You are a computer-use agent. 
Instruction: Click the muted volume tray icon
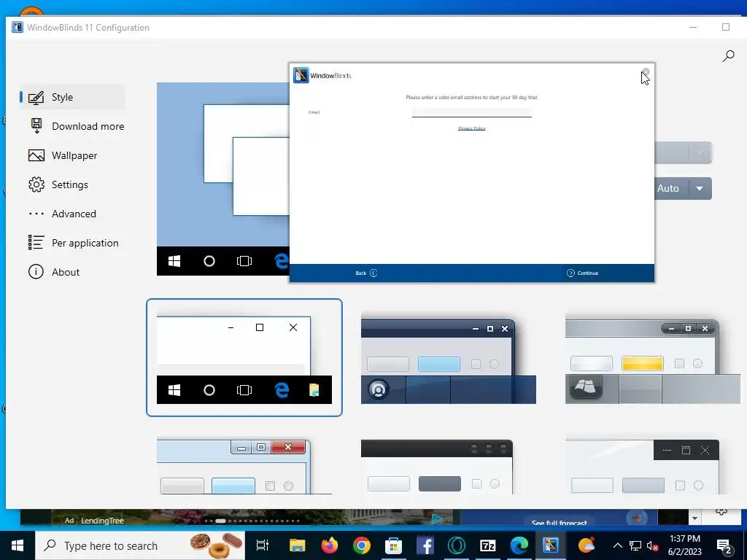[653, 546]
